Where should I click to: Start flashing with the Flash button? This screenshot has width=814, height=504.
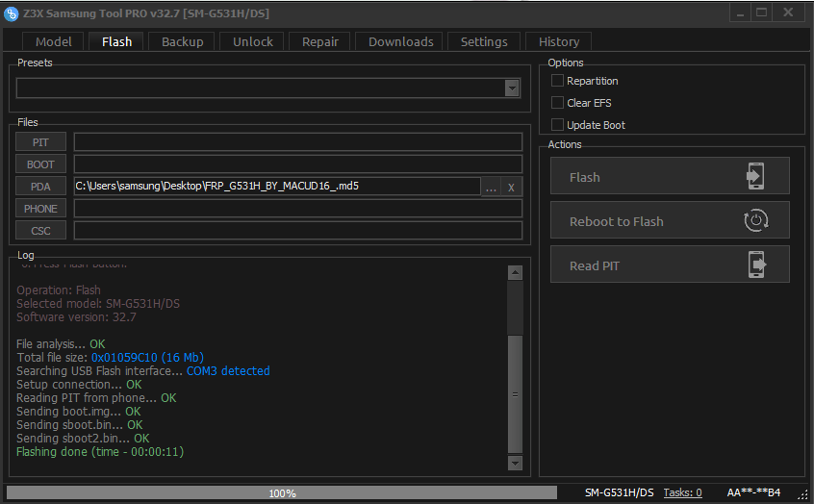670,176
